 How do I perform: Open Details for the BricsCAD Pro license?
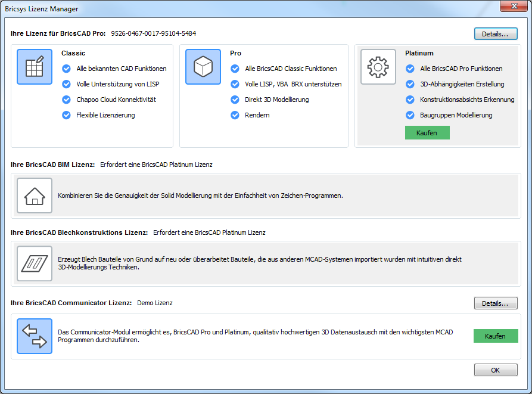495,34
